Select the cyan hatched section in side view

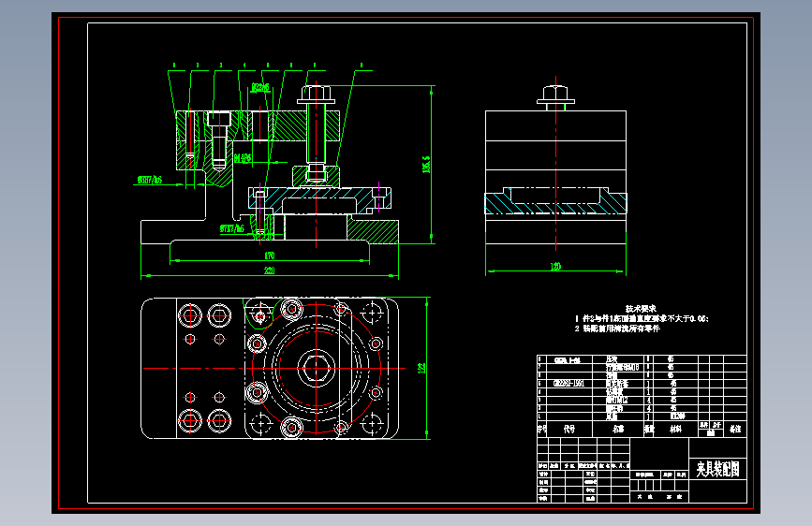[x=555, y=202]
